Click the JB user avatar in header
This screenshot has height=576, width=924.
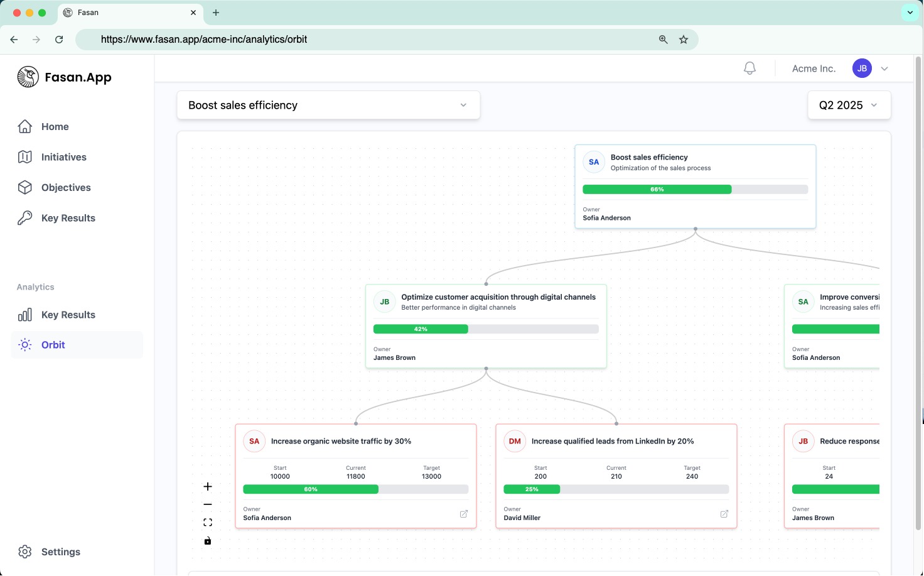point(862,68)
